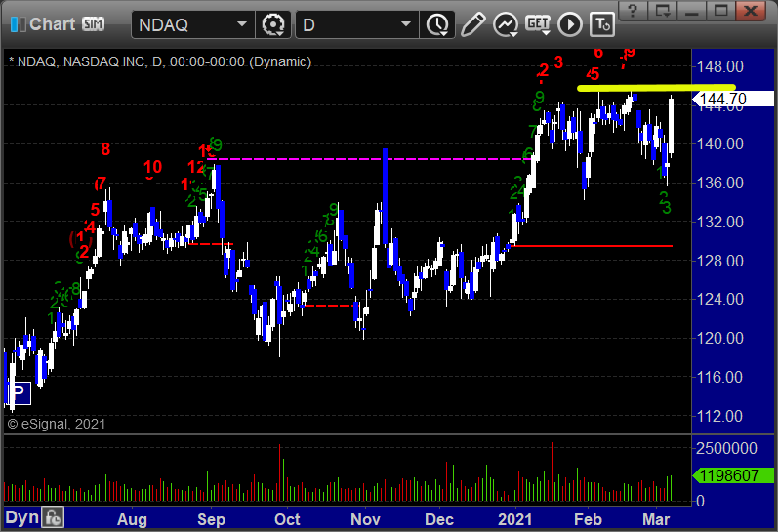Toggle the lock icon next to Dyn
Image resolution: width=778 pixels, height=532 pixels.
[52, 517]
